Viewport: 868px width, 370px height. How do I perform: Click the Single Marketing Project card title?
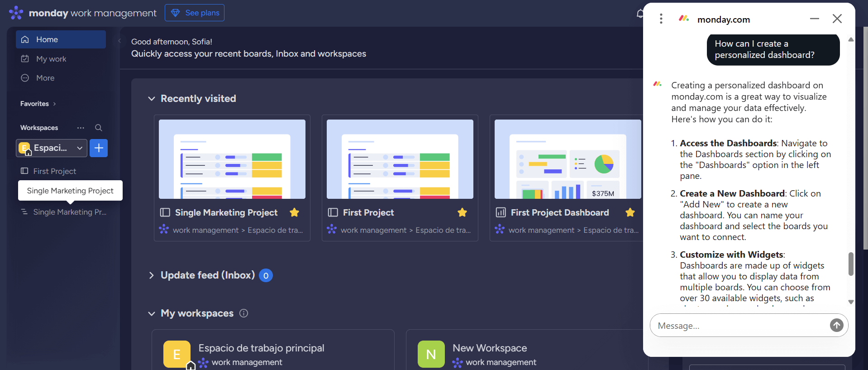click(226, 212)
